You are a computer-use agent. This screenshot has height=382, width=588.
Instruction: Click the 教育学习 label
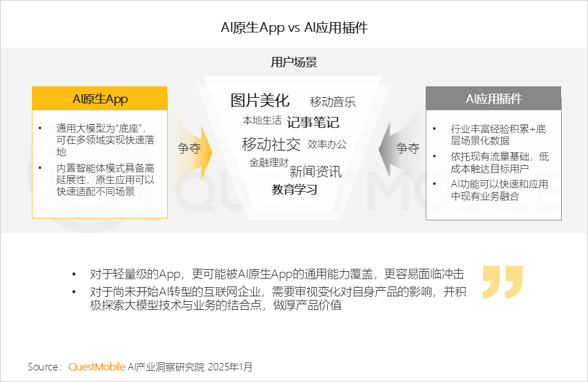[295, 190]
